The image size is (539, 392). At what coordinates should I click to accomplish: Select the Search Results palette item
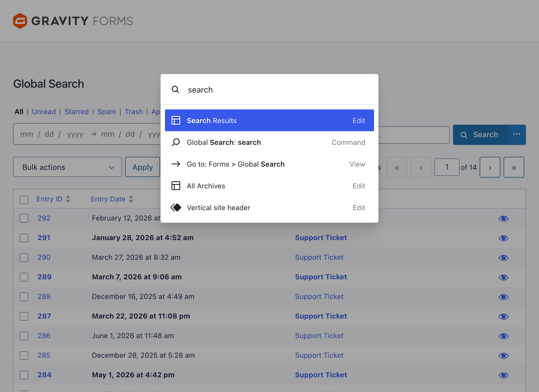269,120
